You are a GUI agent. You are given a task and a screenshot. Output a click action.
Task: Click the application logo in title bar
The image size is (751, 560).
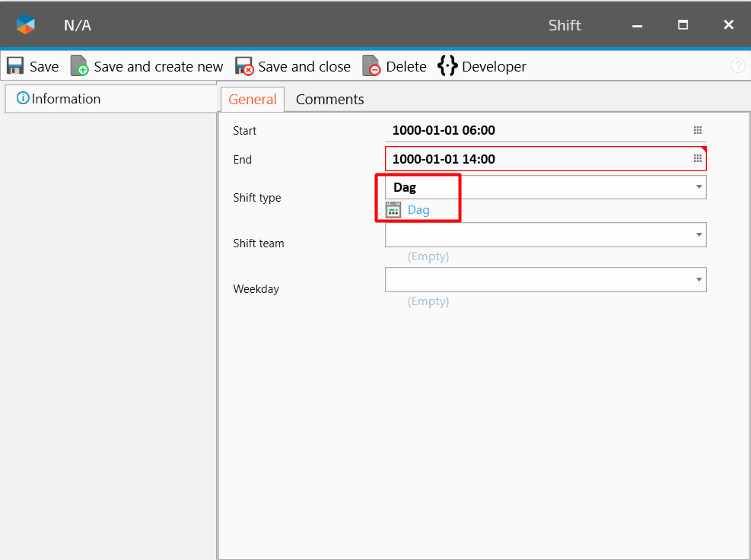[x=26, y=25]
